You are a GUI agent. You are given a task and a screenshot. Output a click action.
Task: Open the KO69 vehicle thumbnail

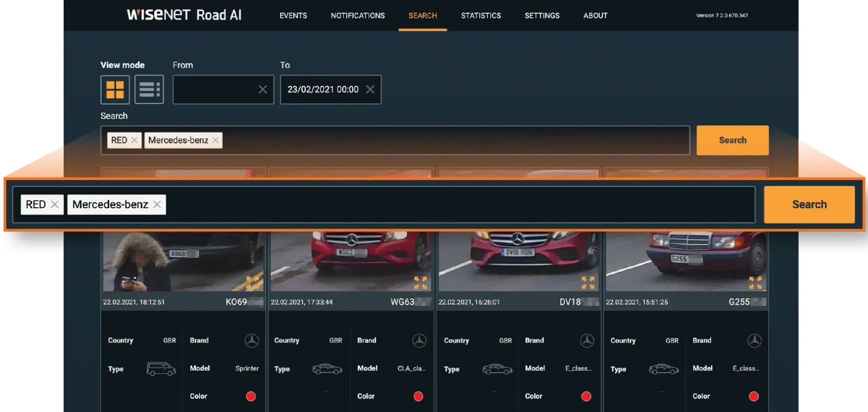tap(183, 261)
